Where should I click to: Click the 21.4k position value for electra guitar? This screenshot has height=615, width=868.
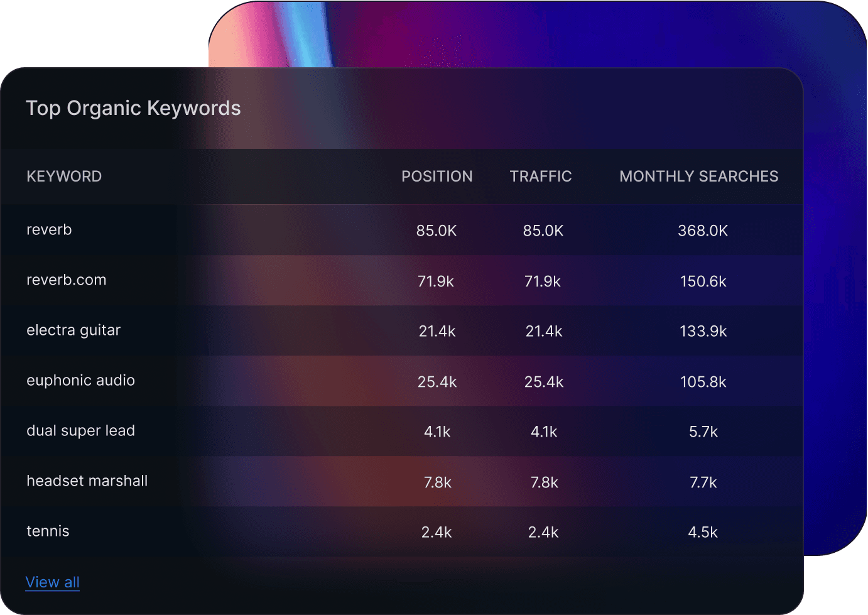(437, 331)
